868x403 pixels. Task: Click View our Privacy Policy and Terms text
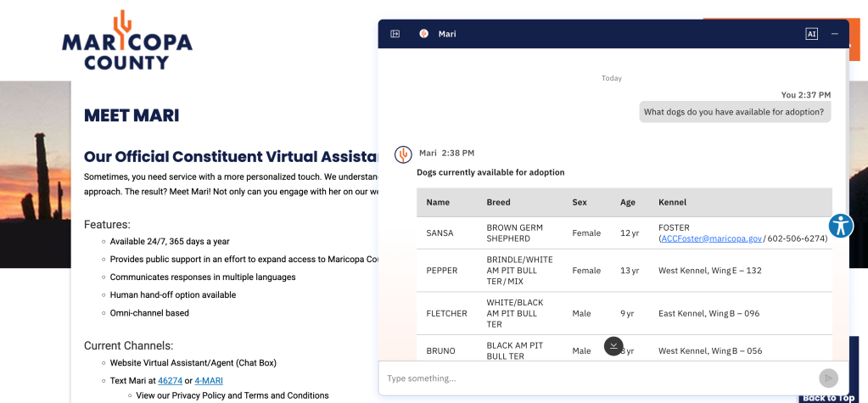pyautogui.click(x=232, y=395)
